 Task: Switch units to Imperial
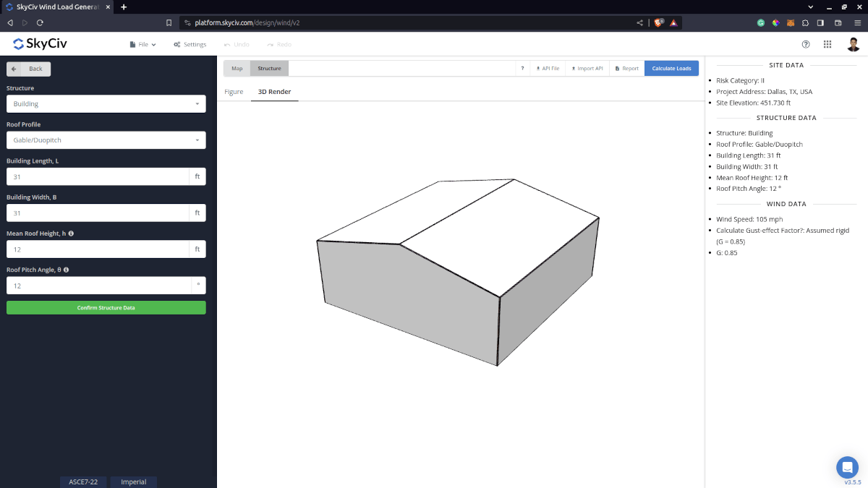(x=133, y=481)
